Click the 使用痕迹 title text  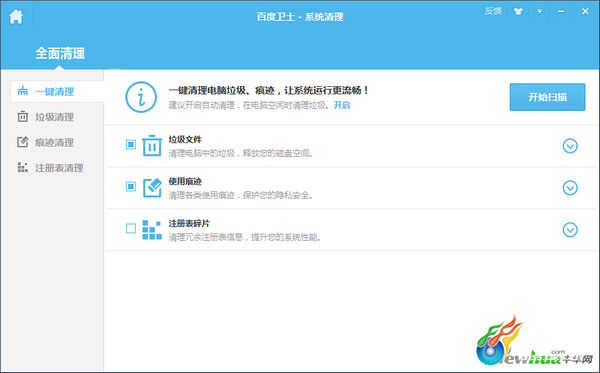pos(185,181)
